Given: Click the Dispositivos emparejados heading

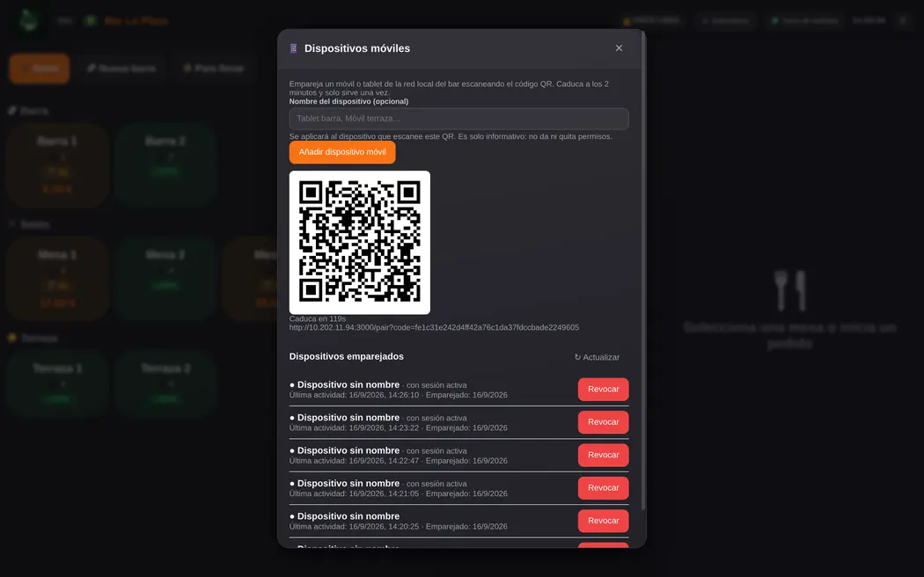Looking at the screenshot, I should tap(347, 356).
